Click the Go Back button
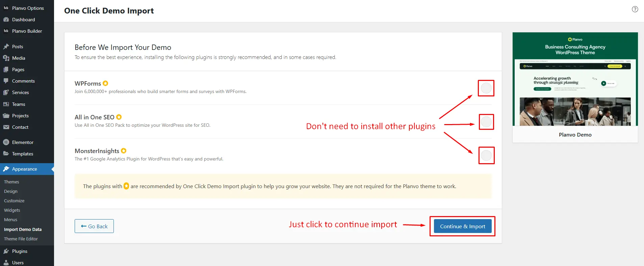Screen dimensions: 644x266 [94, 226]
